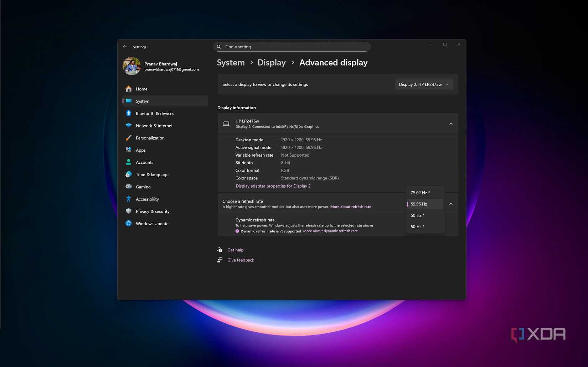Click the user profile picture
This screenshot has width=588, height=367.
click(x=131, y=66)
